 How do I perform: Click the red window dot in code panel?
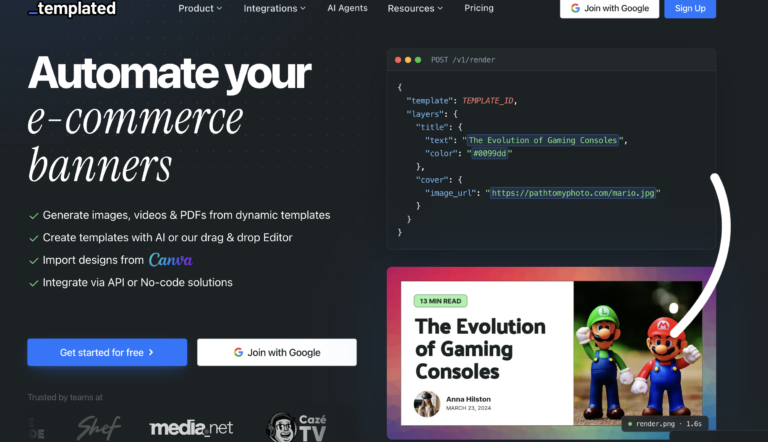coord(398,60)
